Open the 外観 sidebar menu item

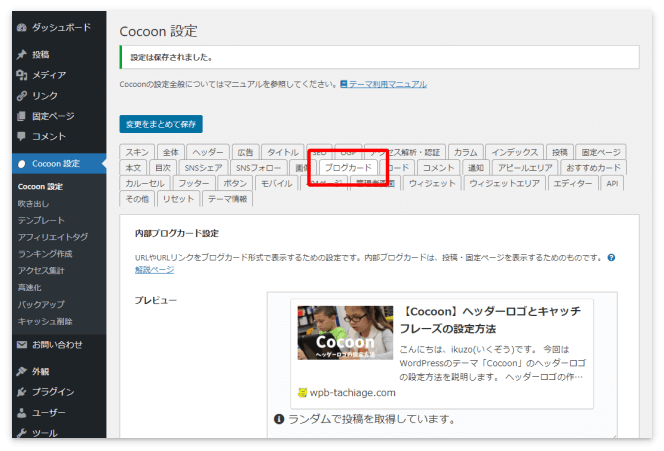coord(59,371)
